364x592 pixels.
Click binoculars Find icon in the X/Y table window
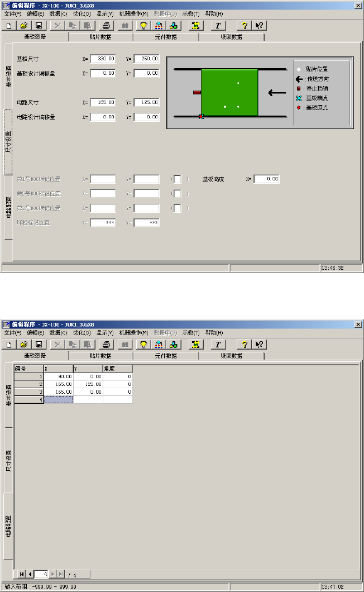point(125,345)
